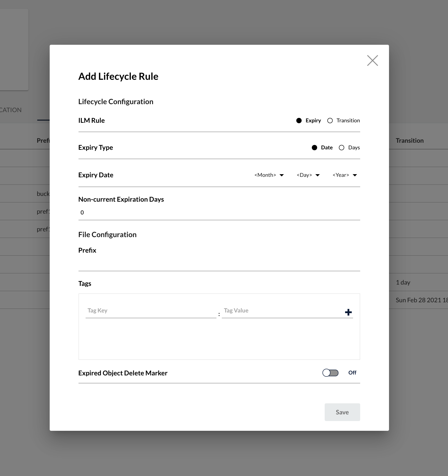The image size is (448, 476).
Task: Click the plus icon to add tag
Action: 348,312
